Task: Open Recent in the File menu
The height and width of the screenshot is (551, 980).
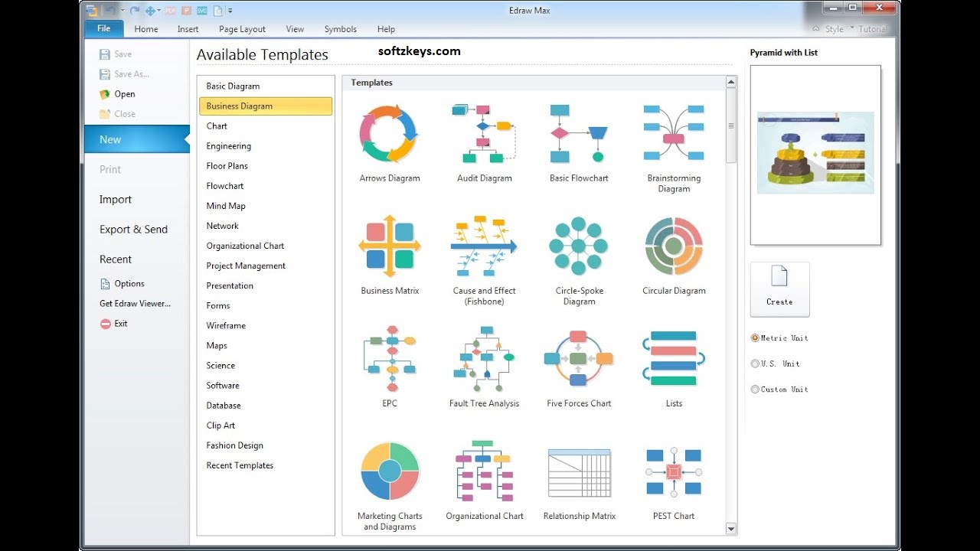Action: pyautogui.click(x=116, y=259)
